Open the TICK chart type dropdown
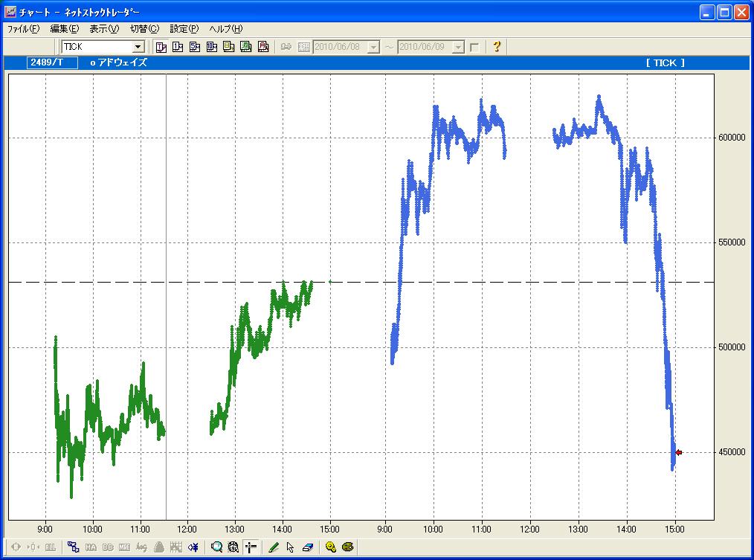The width and height of the screenshot is (754, 560). pyautogui.click(x=138, y=47)
